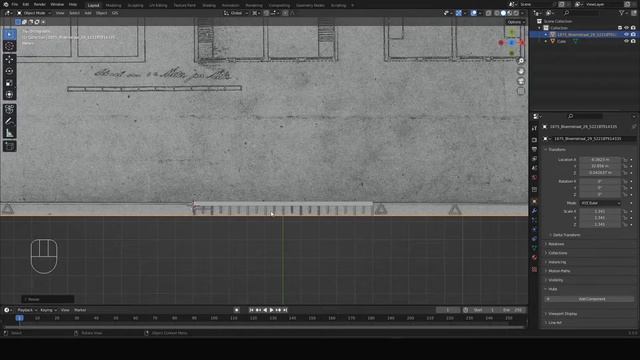Screen dimensions: 640x360
Task: Click the outliner filter funnel icon
Action: tap(622, 13)
